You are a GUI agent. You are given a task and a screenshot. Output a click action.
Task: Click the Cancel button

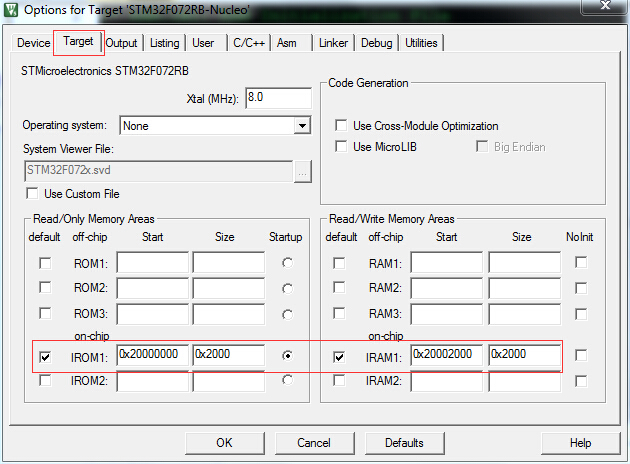[314, 443]
